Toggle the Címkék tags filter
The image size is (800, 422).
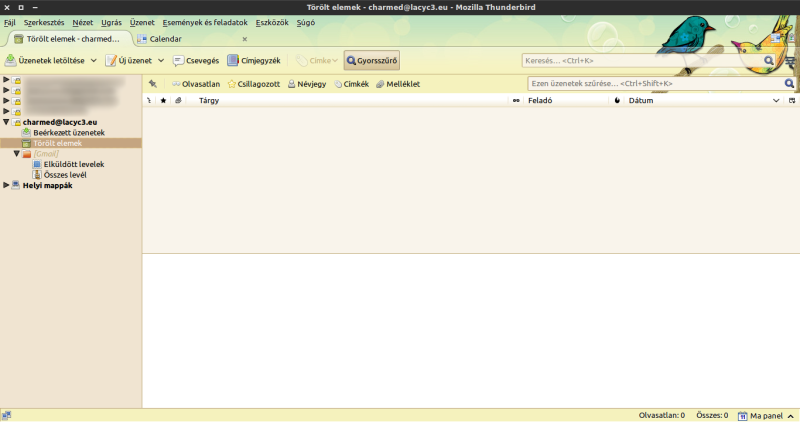click(352, 84)
